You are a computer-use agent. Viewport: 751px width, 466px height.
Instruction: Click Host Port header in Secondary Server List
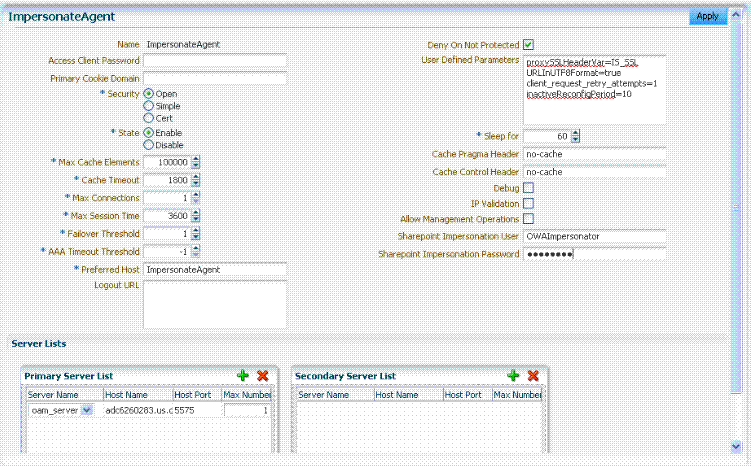point(468,395)
